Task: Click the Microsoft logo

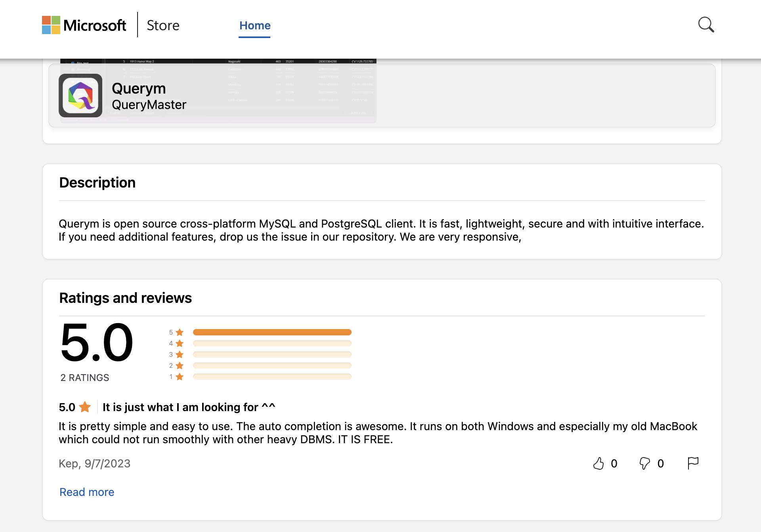Action: click(84, 25)
